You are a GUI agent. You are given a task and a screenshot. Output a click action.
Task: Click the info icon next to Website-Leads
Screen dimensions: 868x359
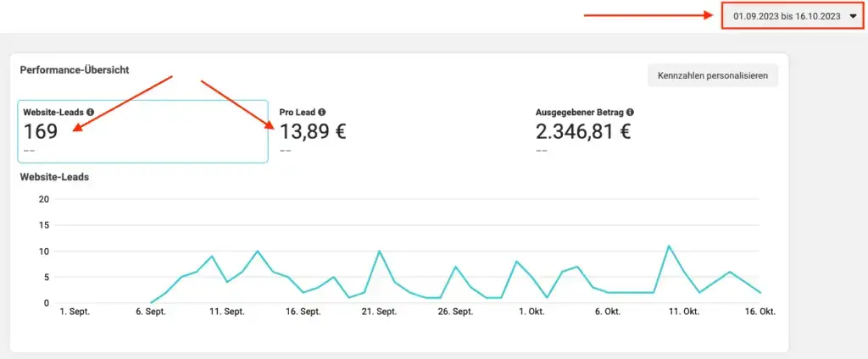pos(90,112)
